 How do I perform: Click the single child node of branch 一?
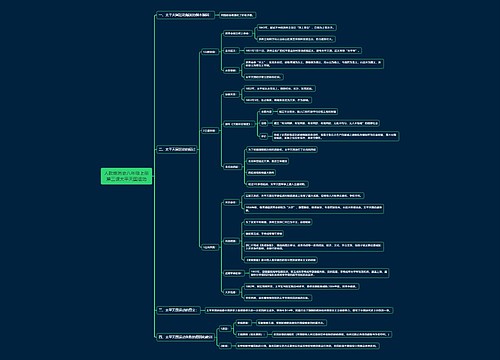point(238,15)
